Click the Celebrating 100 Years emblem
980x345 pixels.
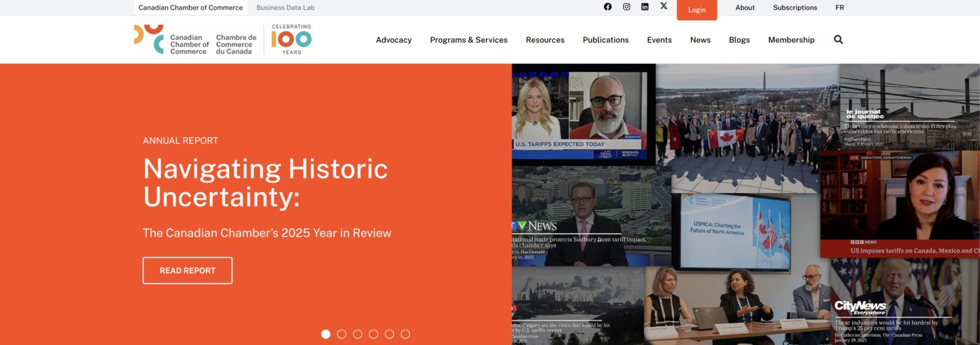(291, 39)
